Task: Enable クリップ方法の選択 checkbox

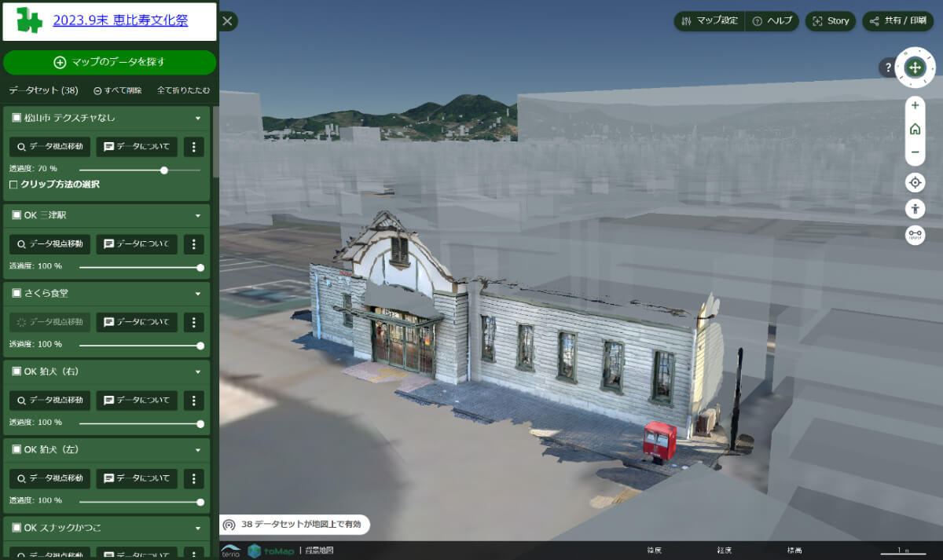Action: click(13, 185)
